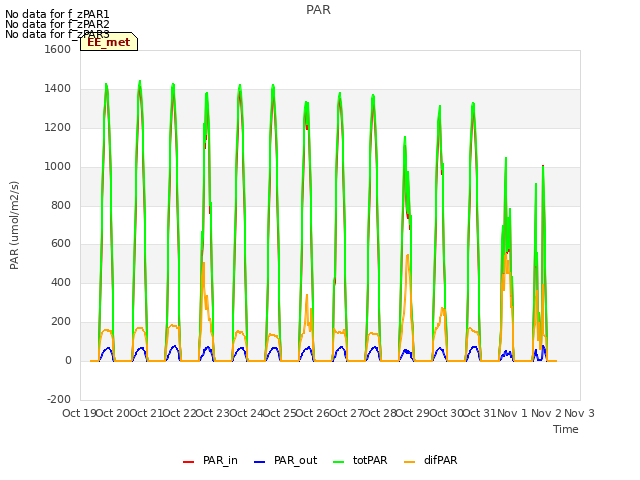
Task: Click the Nov 2 x-axis date label
Action: coord(546,413)
